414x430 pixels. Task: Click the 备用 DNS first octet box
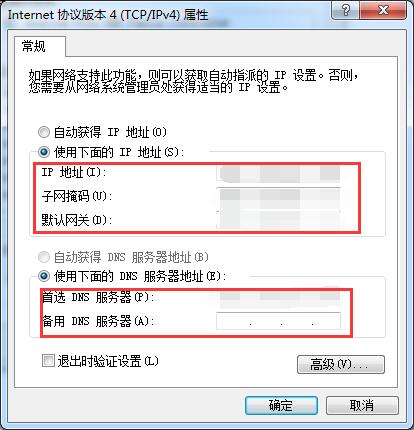(233, 321)
